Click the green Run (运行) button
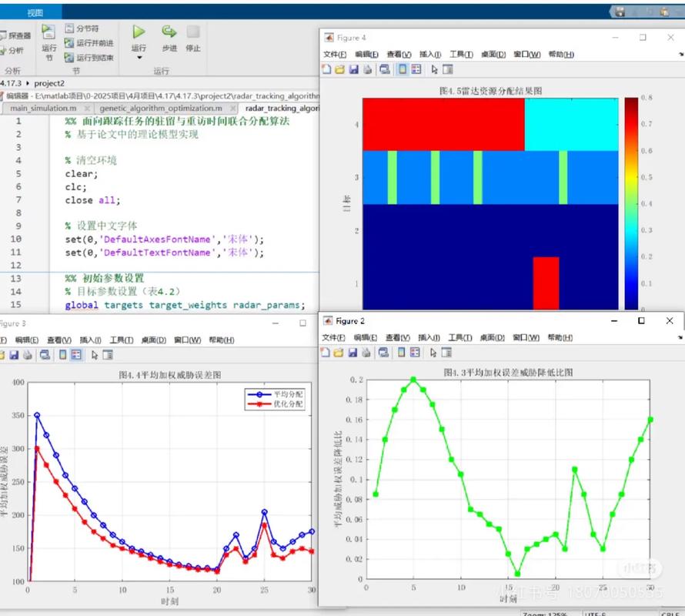 coord(139,32)
